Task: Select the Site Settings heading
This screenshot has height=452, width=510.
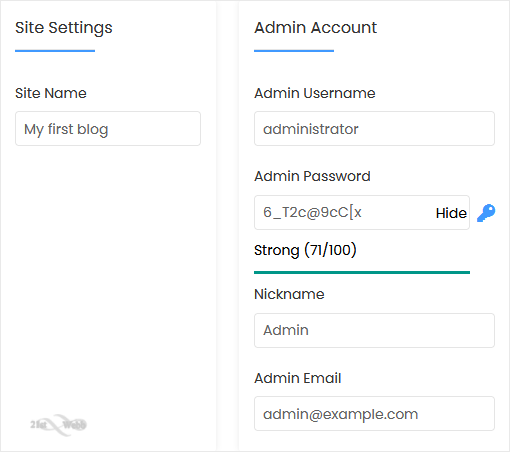Action: [64, 28]
